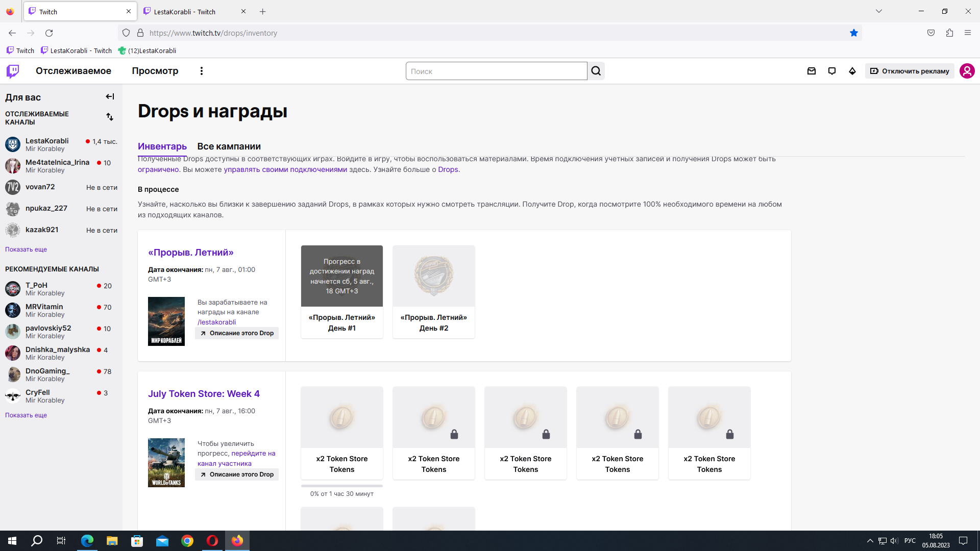Show more followed channels 'Показать еще'
The height and width of the screenshot is (551, 980).
(x=26, y=249)
